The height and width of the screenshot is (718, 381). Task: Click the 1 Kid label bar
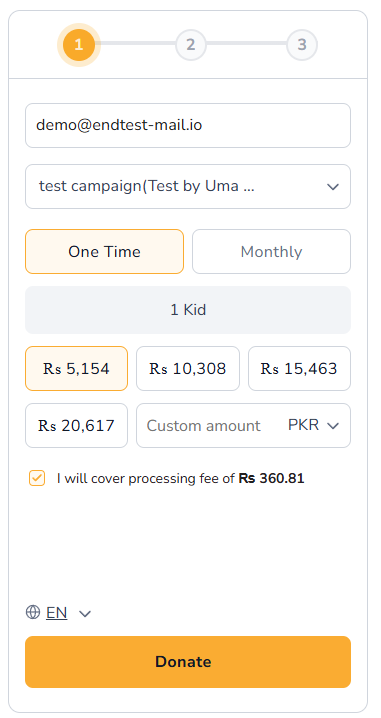(x=188, y=310)
